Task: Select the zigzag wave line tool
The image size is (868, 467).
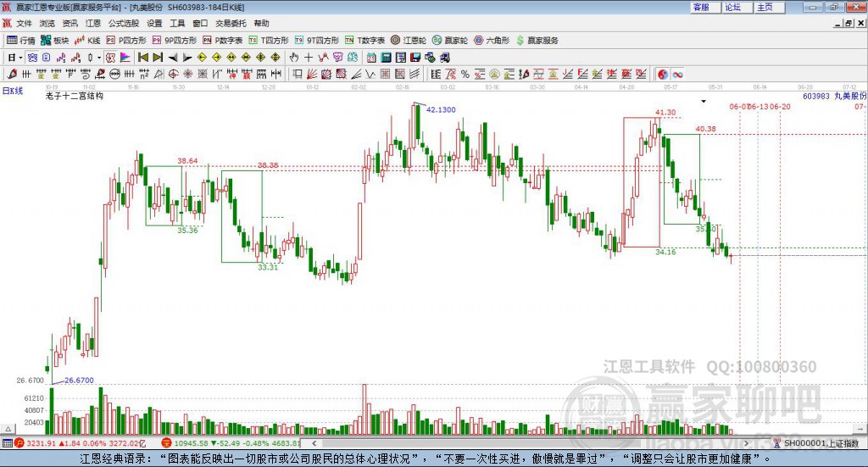Action: (371, 74)
